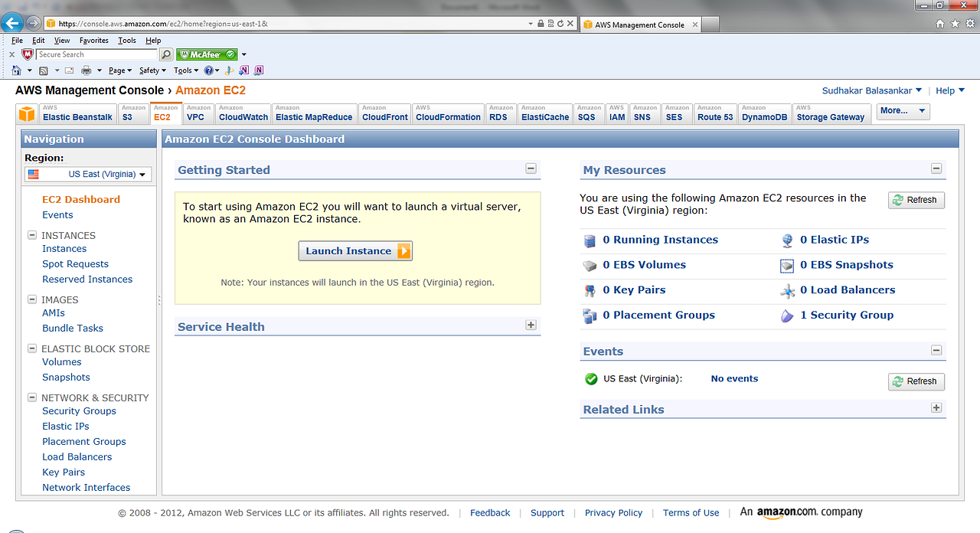Open the Safety command bar menu
Screen dimensions: 980x533
click(152, 70)
